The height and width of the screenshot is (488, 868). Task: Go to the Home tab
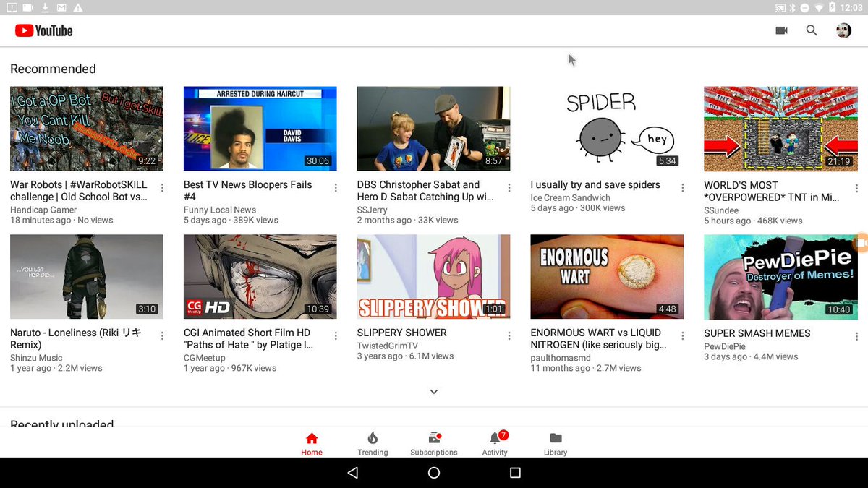(312, 444)
